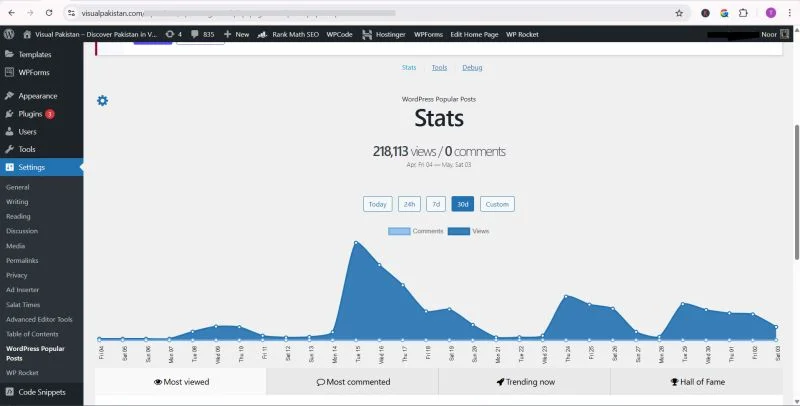Open the browser Extensions puzzle icon
This screenshot has width=800, height=406.
(743, 13)
